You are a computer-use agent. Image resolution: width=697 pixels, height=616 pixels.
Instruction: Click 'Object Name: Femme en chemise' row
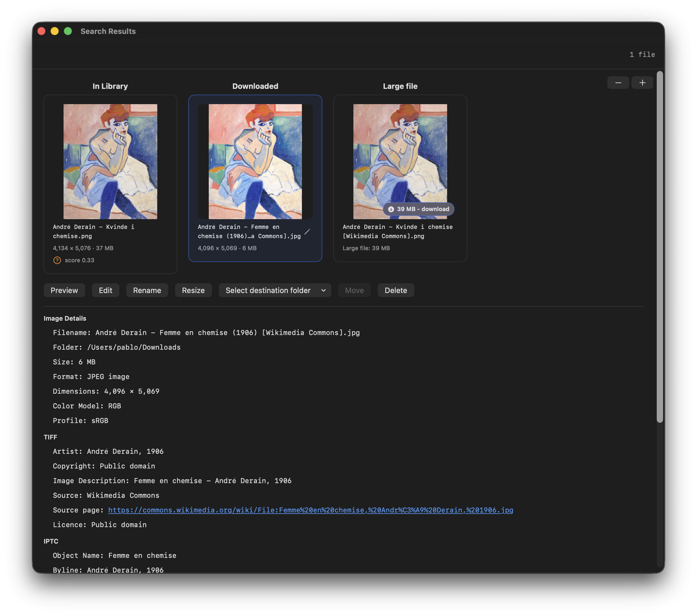tap(114, 555)
